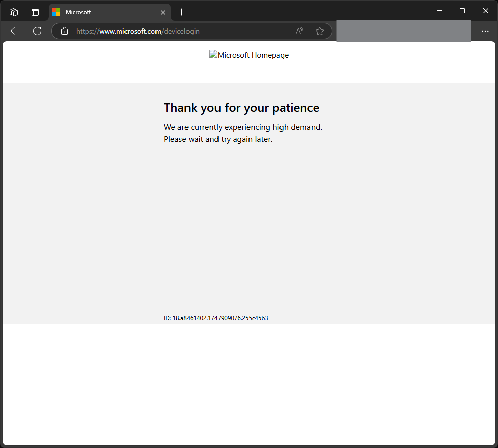This screenshot has height=448, width=498.
Task: Maximize the browser window
Action: (462, 11)
